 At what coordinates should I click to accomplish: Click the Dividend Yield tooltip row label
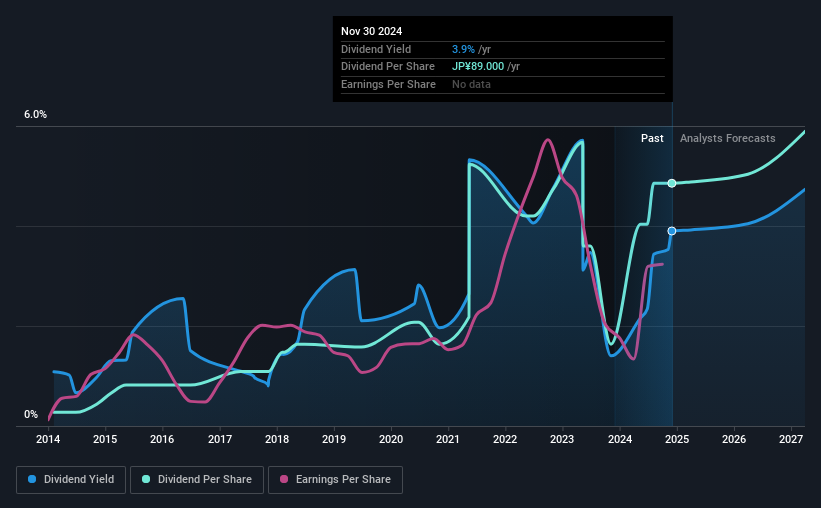(x=376, y=49)
